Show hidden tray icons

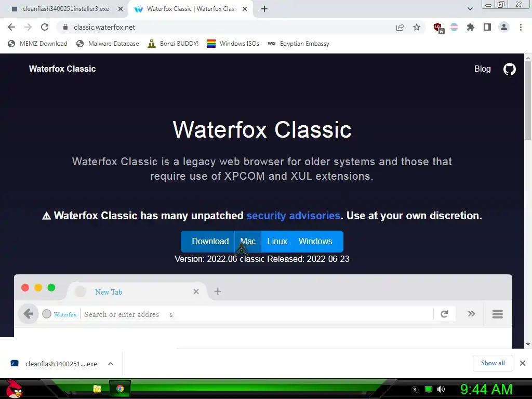pos(415,390)
